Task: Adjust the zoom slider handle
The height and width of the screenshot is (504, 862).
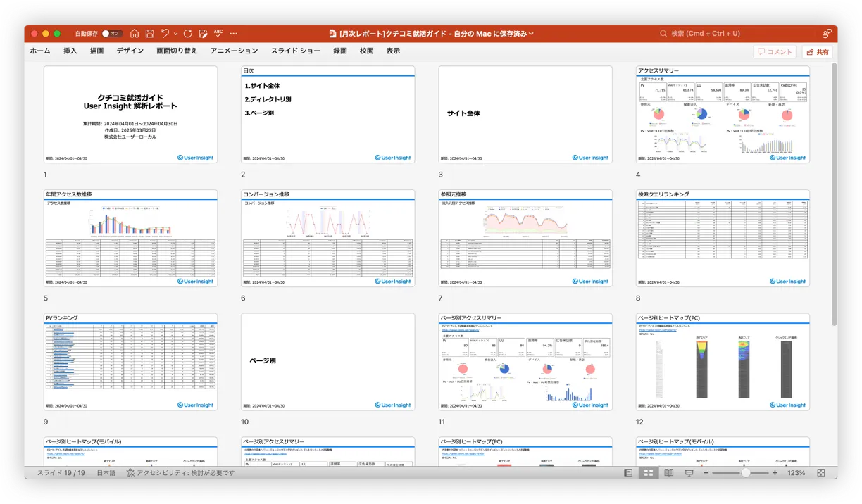Action: 745,473
